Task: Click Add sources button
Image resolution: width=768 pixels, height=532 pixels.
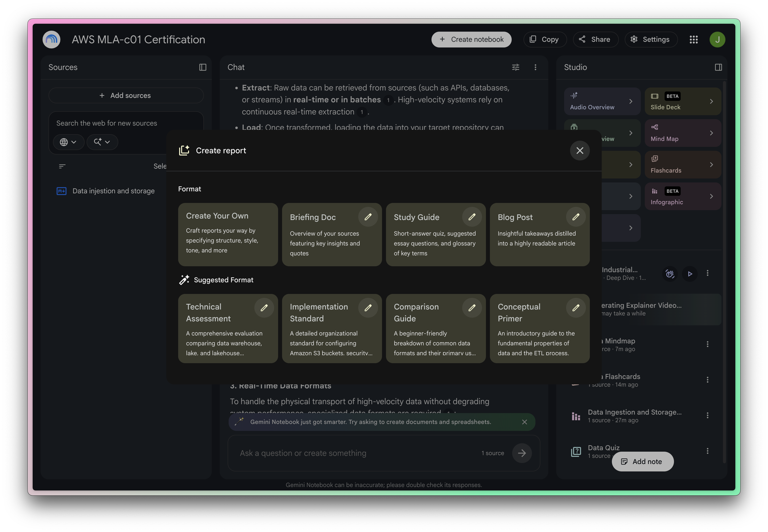Action: [126, 96]
